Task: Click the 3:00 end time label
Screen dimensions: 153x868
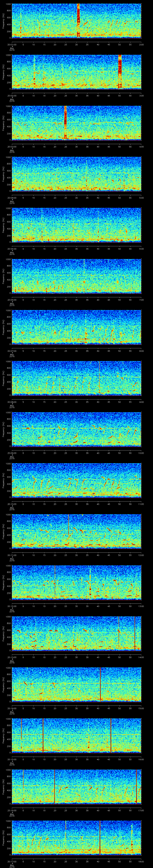Action: (x=141, y=96)
